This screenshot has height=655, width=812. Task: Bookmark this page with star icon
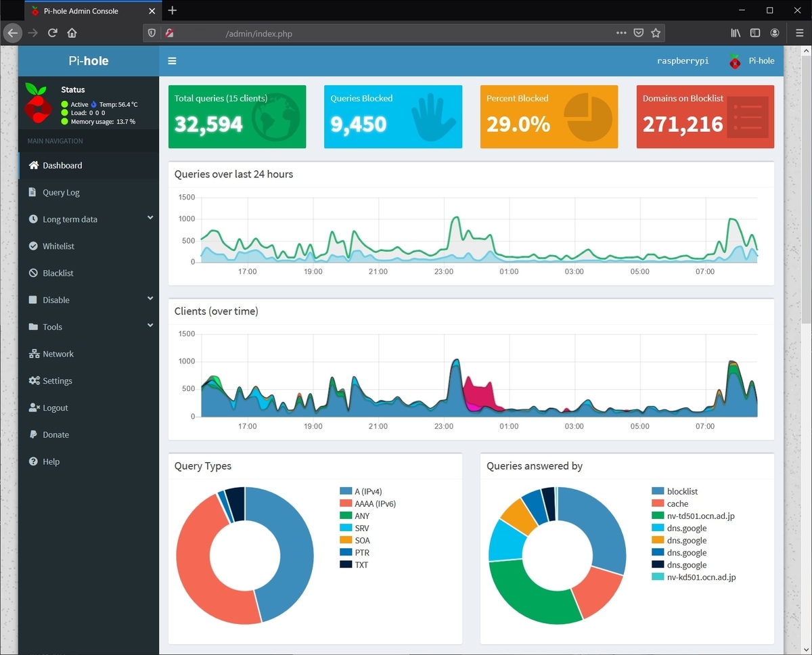tap(656, 32)
